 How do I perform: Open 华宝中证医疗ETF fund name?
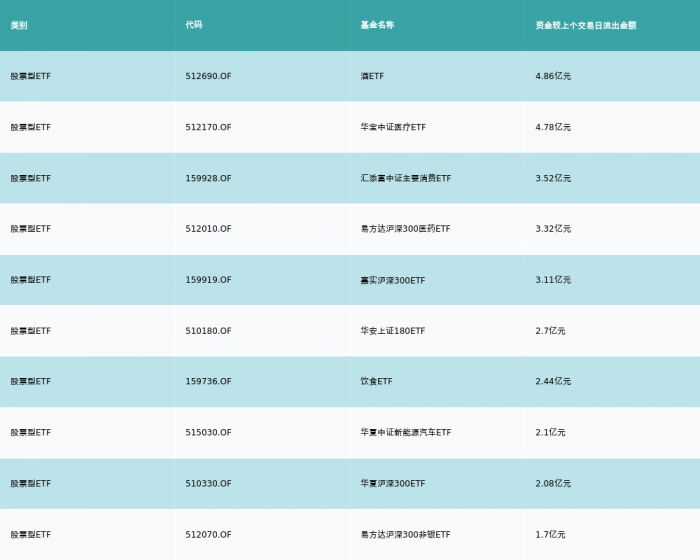click(x=393, y=127)
